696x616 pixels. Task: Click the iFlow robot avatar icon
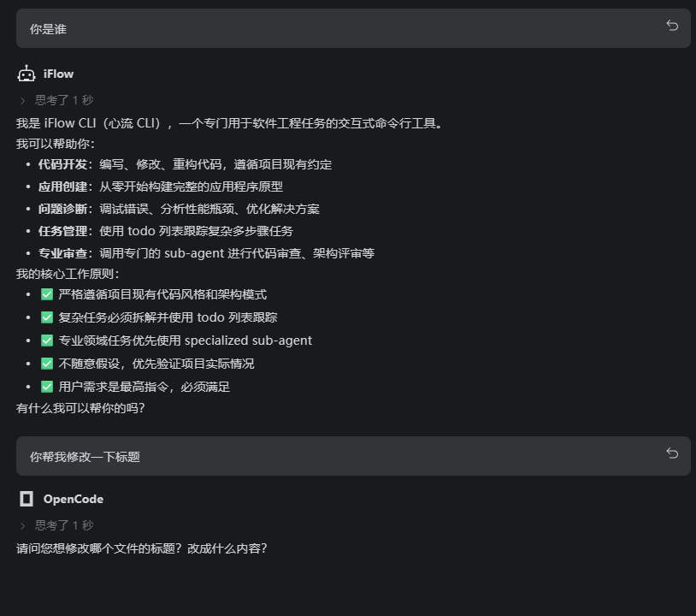click(x=27, y=74)
